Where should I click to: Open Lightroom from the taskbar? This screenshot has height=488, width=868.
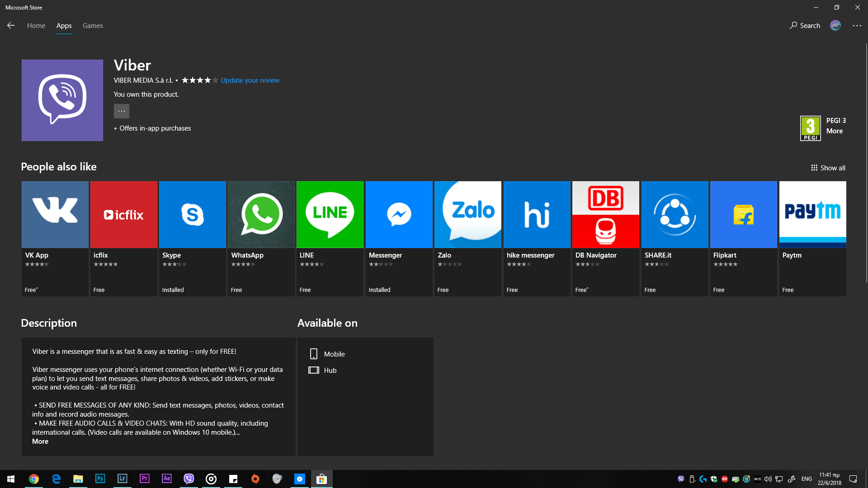click(123, 479)
